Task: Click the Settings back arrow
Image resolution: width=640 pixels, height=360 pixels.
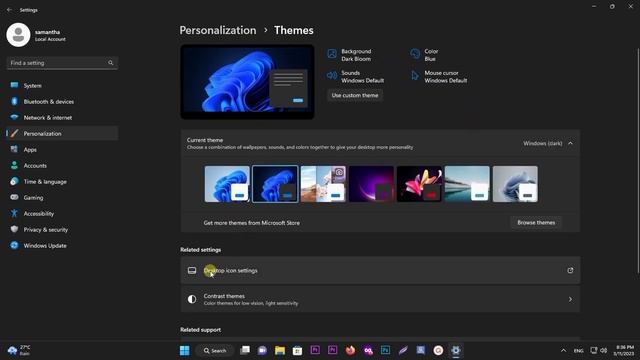Action: 9,10
